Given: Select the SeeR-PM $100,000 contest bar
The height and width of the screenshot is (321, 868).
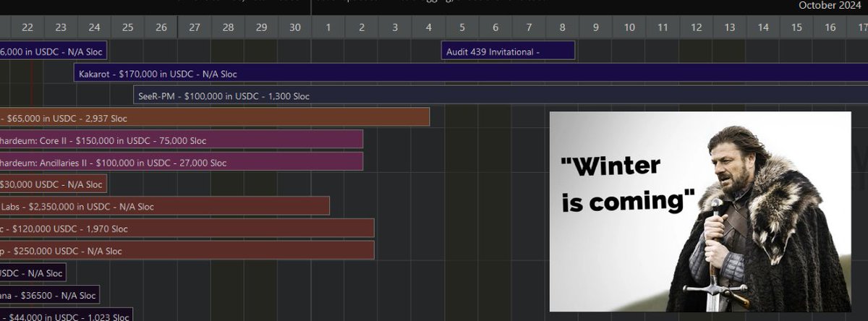Looking at the screenshot, I should (x=501, y=95).
